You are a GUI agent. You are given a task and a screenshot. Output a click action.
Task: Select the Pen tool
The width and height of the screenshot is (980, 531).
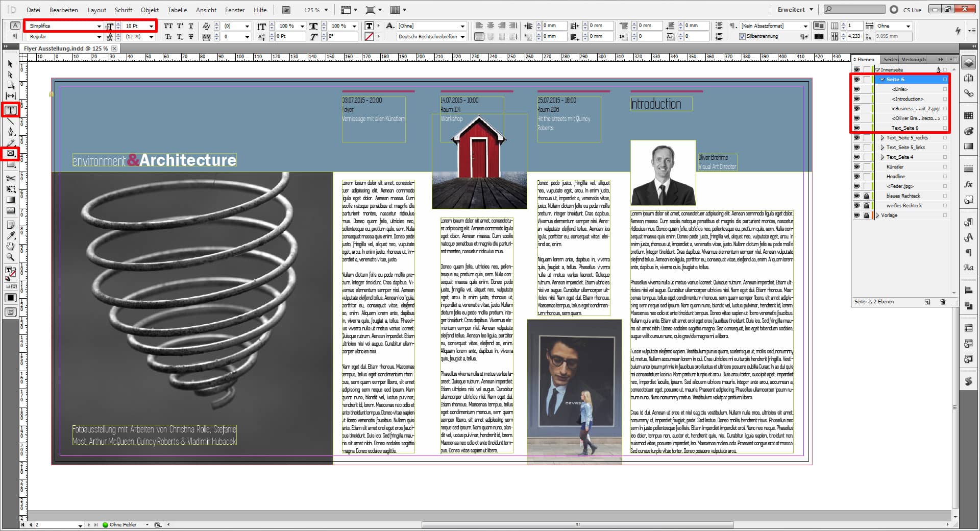click(10, 132)
